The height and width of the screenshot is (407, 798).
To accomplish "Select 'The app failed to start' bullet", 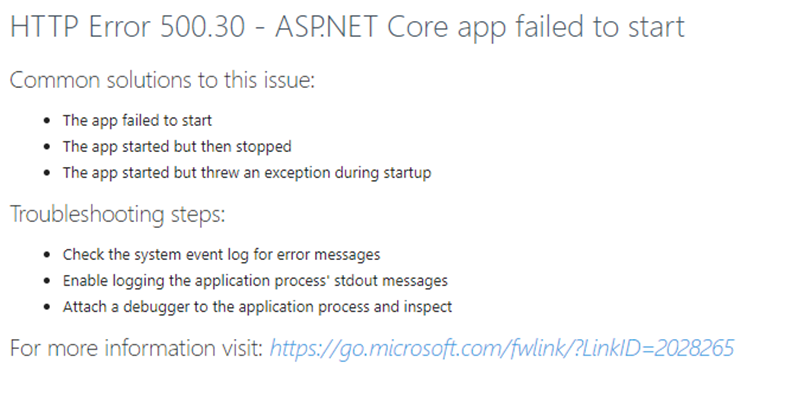I will pyautogui.click(x=137, y=121).
